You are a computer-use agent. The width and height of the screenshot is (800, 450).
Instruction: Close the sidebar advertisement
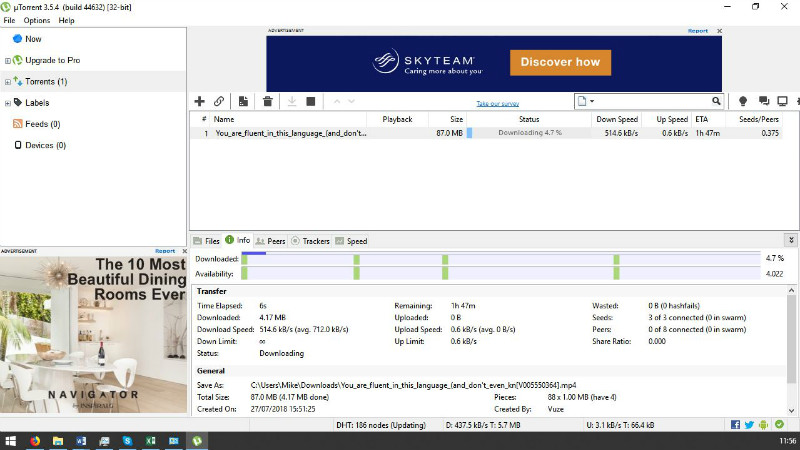point(184,251)
